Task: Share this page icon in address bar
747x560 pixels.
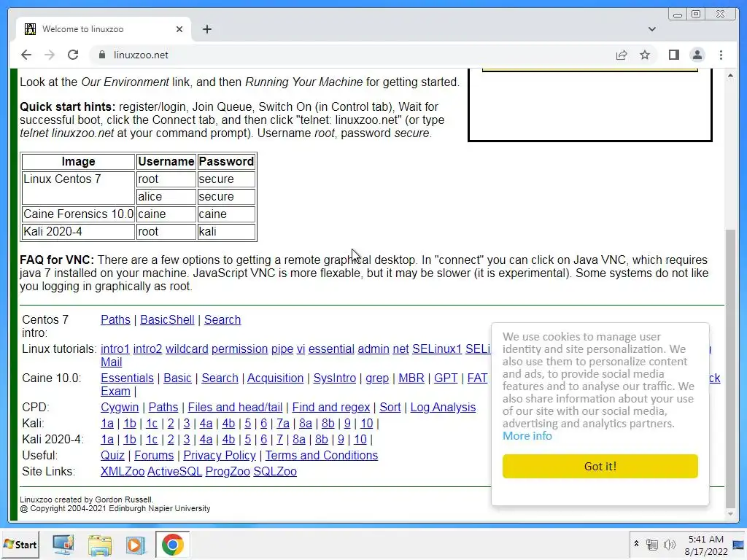Action: pos(622,55)
